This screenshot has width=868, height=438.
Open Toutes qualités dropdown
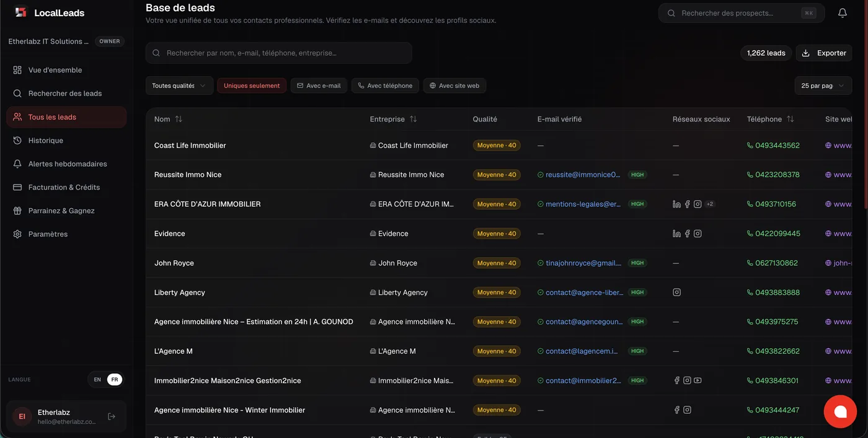coord(179,85)
